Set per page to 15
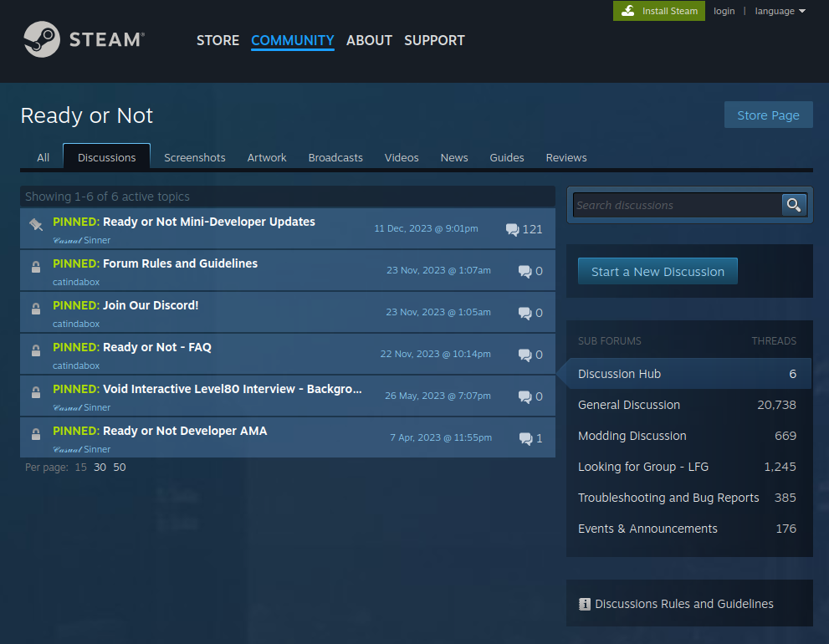The image size is (829, 644). 80,467
